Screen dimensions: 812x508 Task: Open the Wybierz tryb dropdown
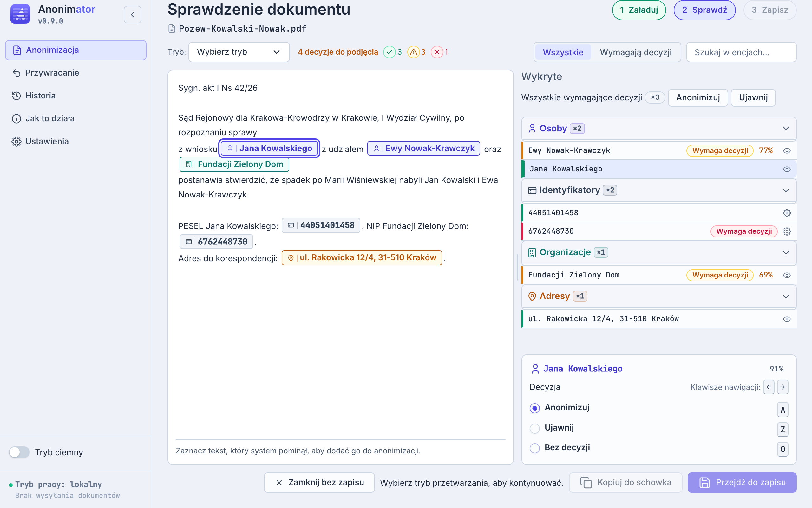pos(239,52)
